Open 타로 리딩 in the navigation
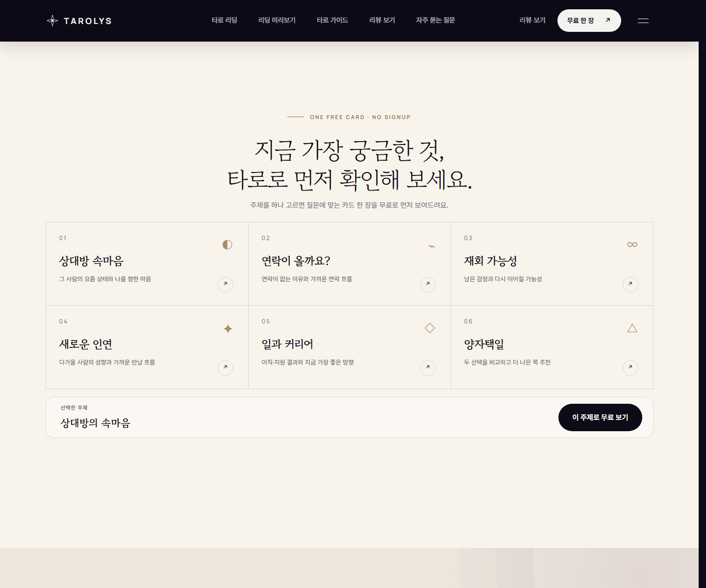Viewport: 706px width, 588px height. [x=225, y=20]
